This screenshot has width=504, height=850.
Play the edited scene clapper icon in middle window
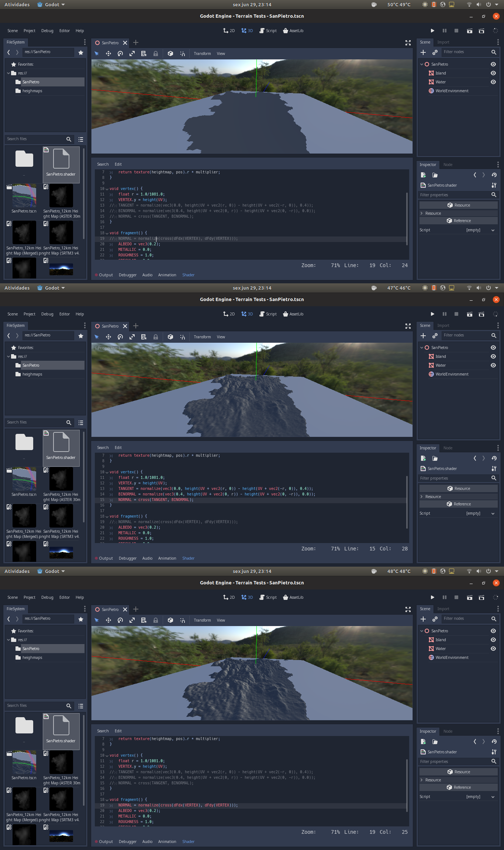click(469, 314)
